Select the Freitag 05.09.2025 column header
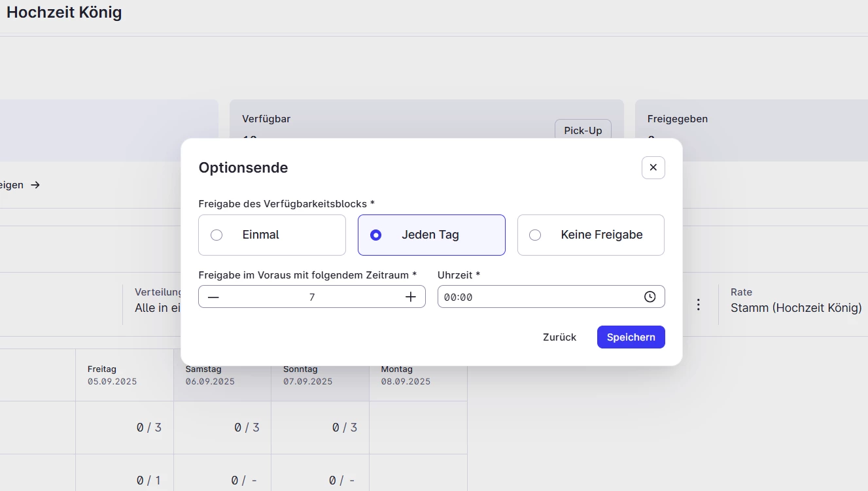 [x=124, y=375]
